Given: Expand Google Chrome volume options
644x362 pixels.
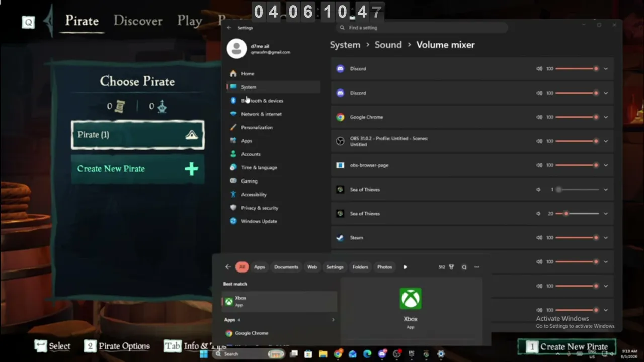Looking at the screenshot, I should (x=606, y=117).
